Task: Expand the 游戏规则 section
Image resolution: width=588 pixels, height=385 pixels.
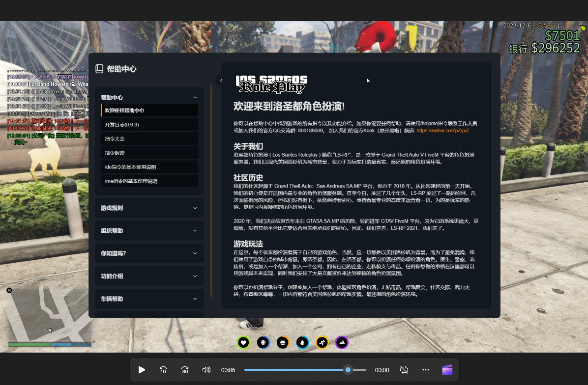Action: click(149, 208)
